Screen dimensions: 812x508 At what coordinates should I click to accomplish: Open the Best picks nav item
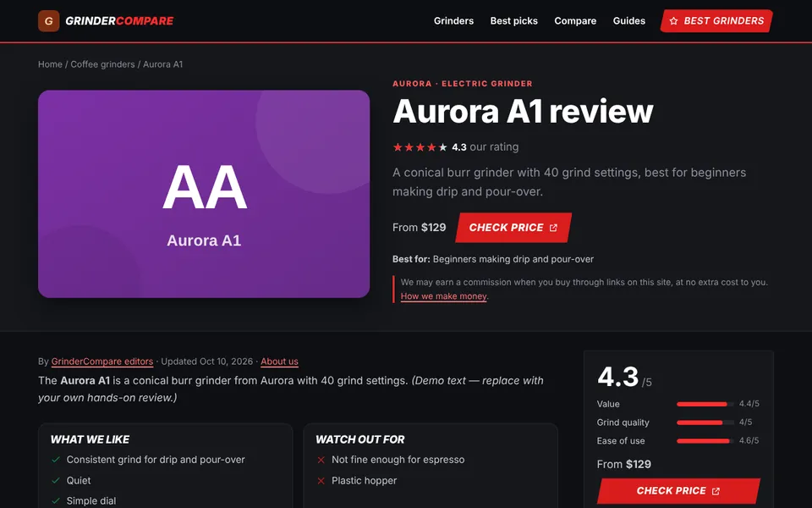pos(513,21)
